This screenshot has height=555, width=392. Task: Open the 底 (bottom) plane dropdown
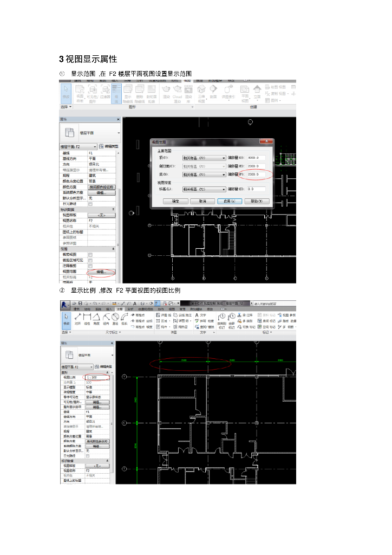pyautogui.click(x=204, y=175)
